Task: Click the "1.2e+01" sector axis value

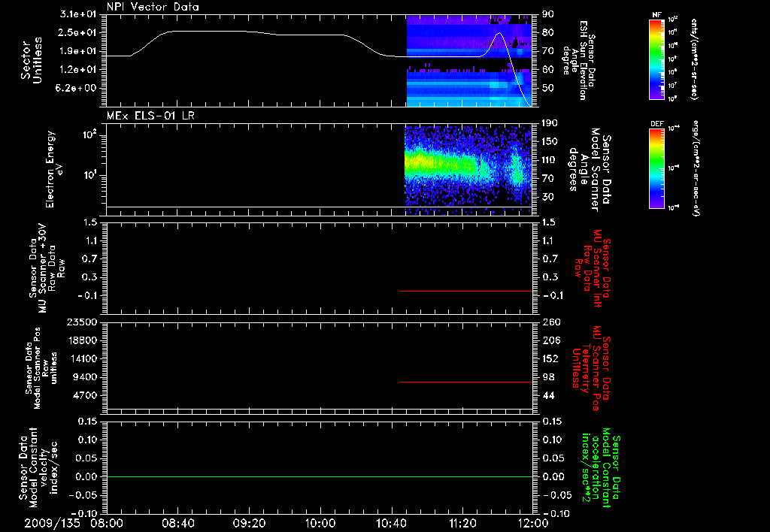Action: [78, 70]
